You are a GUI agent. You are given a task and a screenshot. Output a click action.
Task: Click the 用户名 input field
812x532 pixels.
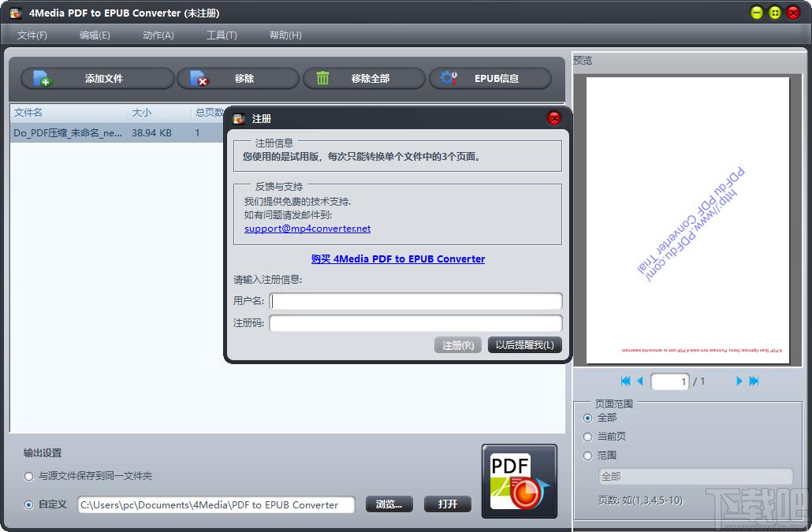(415, 300)
